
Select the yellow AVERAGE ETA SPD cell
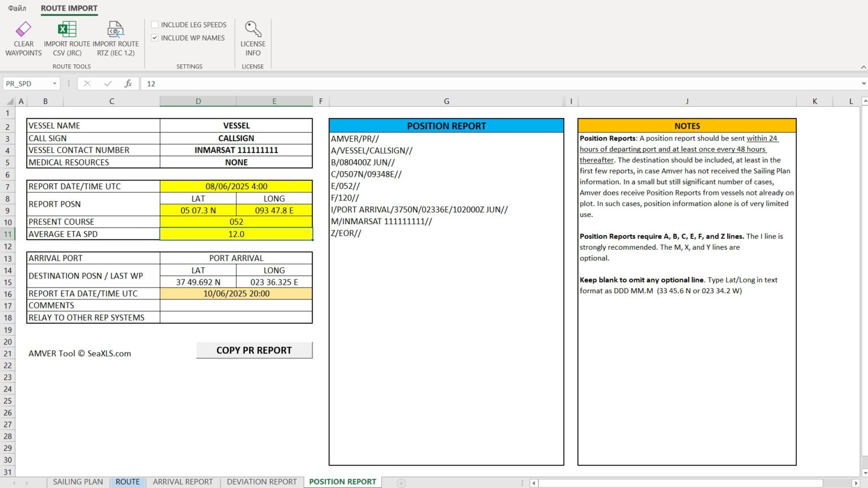pos(236,234)
